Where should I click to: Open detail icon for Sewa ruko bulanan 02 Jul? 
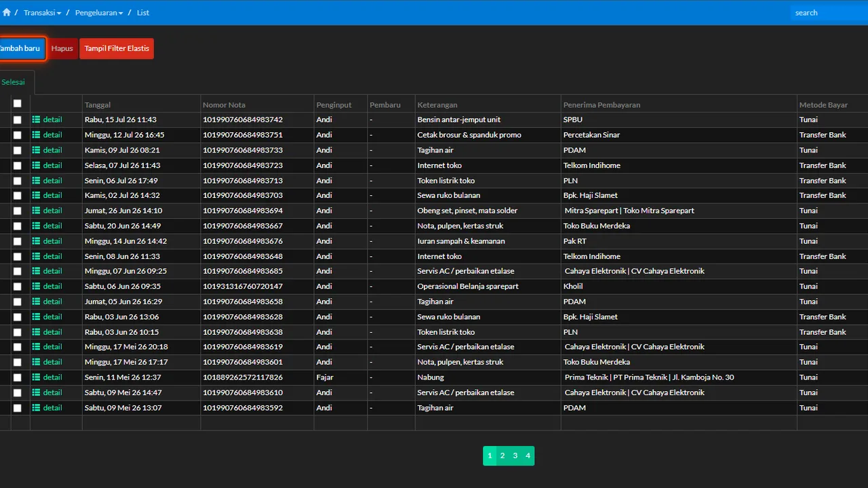pyautogui.click(x=36, y=195)
